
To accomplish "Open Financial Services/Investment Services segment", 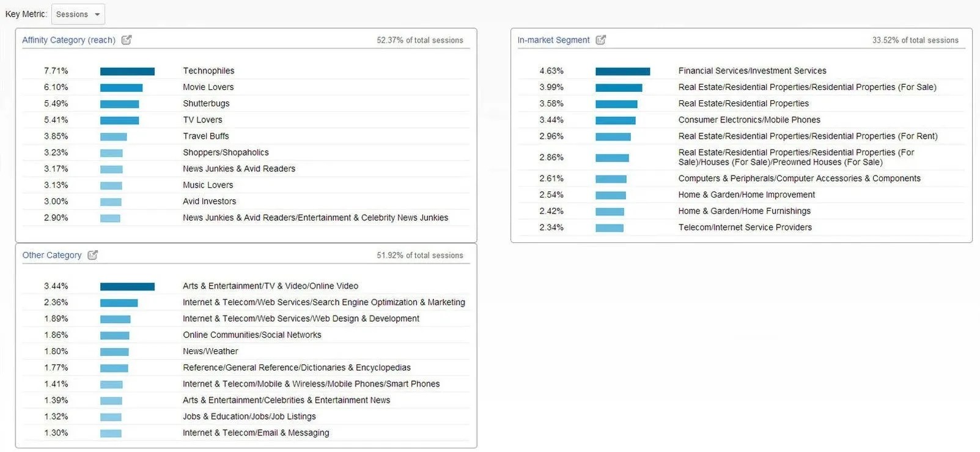I will (753, 71).
